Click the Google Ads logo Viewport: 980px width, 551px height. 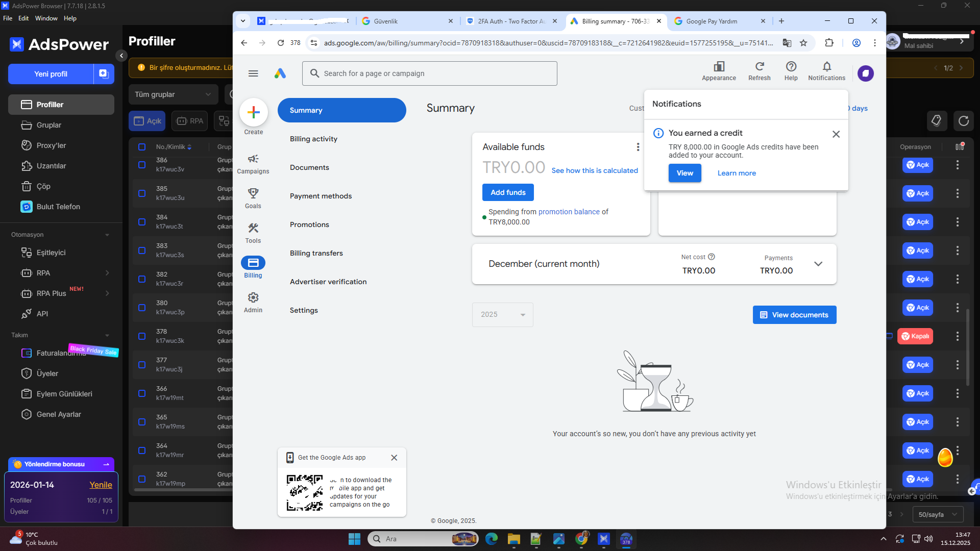pos(280,73)
